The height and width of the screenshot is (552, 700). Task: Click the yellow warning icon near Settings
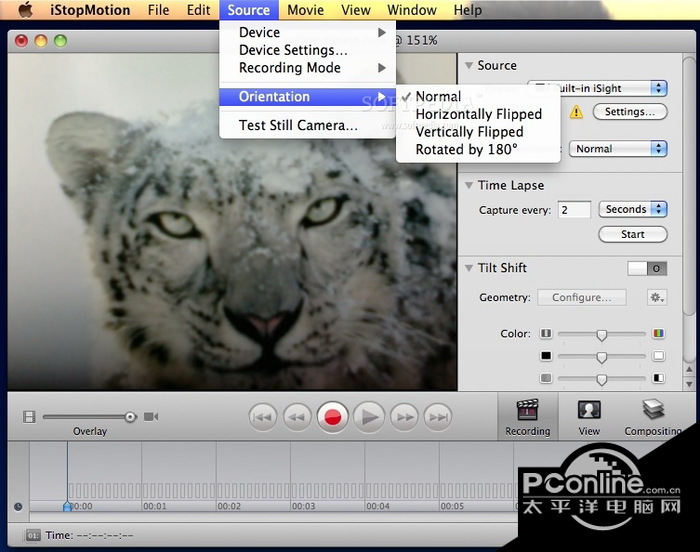tap(576, 113)
